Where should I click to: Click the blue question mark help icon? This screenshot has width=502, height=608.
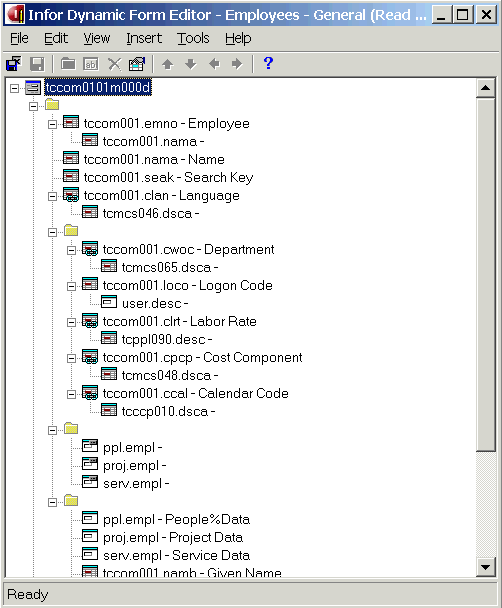click(268, 63)
